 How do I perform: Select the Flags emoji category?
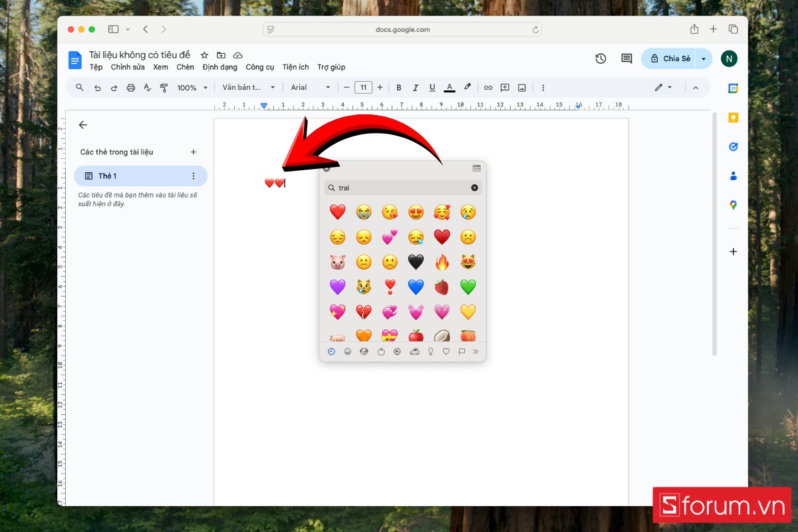[x=464, y=351]
